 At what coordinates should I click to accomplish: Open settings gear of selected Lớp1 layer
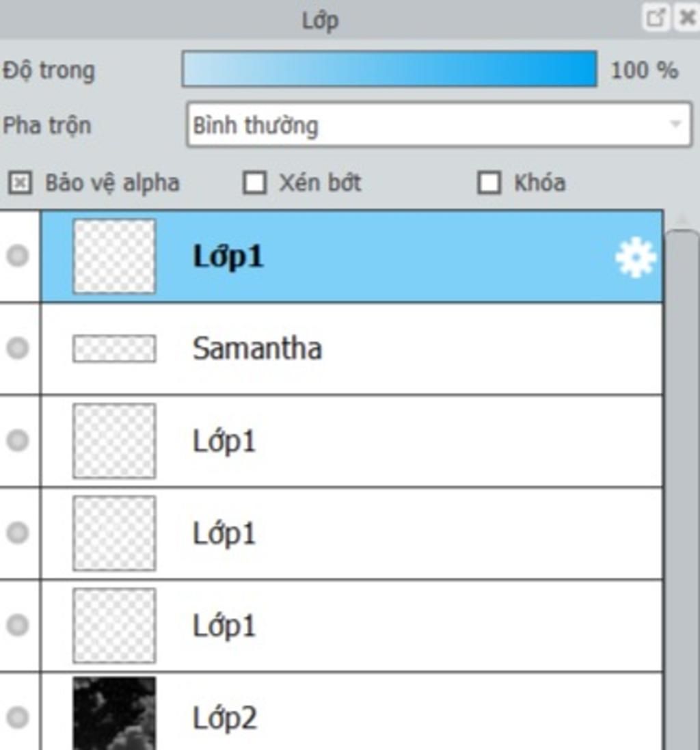coord(636,258)
